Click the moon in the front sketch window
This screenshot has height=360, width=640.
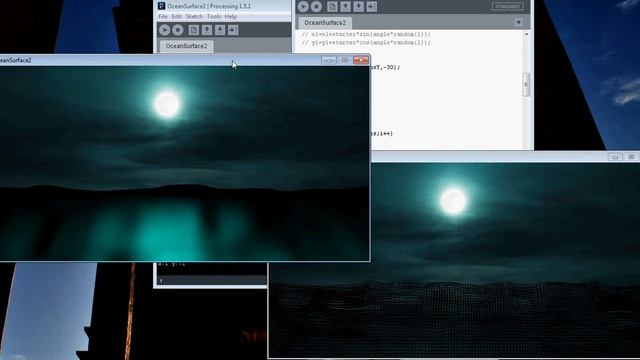[167, 104]
